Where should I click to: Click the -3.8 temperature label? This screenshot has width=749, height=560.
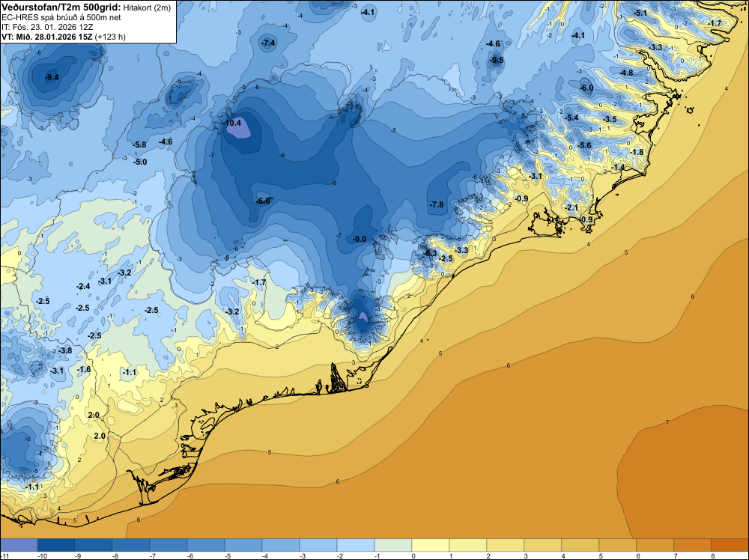tap(65, 350)
